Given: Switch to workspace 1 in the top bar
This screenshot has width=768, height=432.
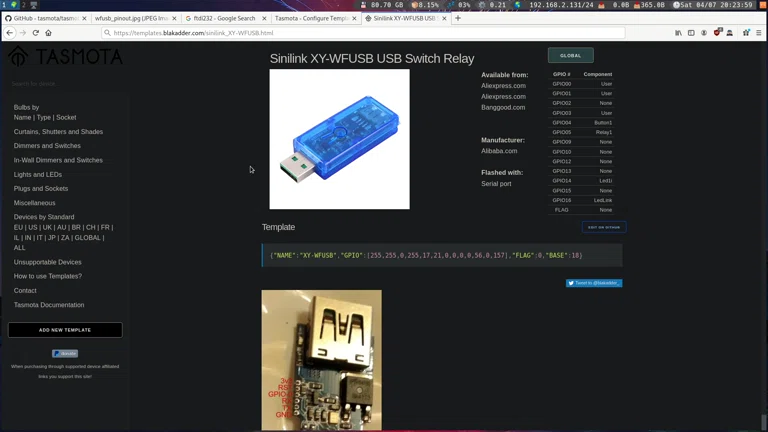Looking at the screenshot, I should pos(4,4).
